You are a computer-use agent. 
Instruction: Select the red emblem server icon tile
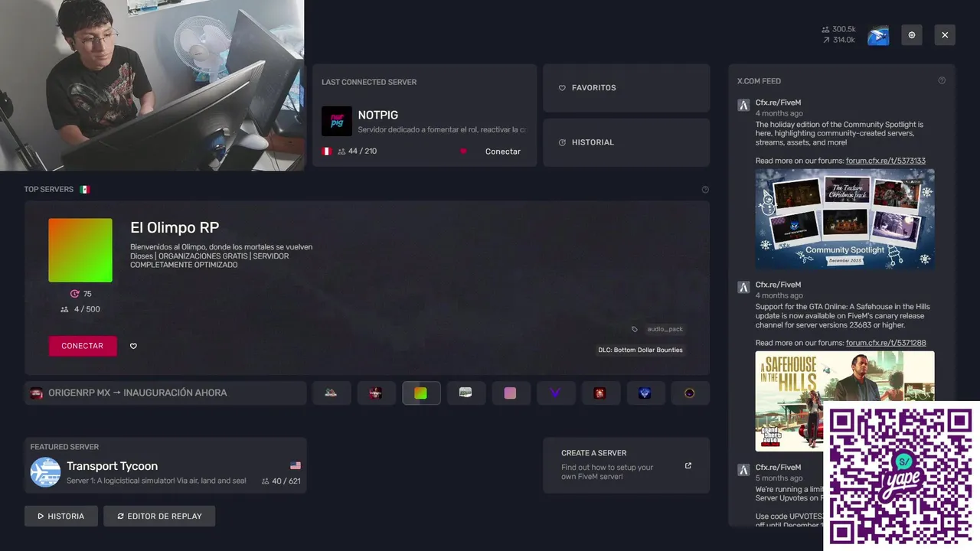600,393
